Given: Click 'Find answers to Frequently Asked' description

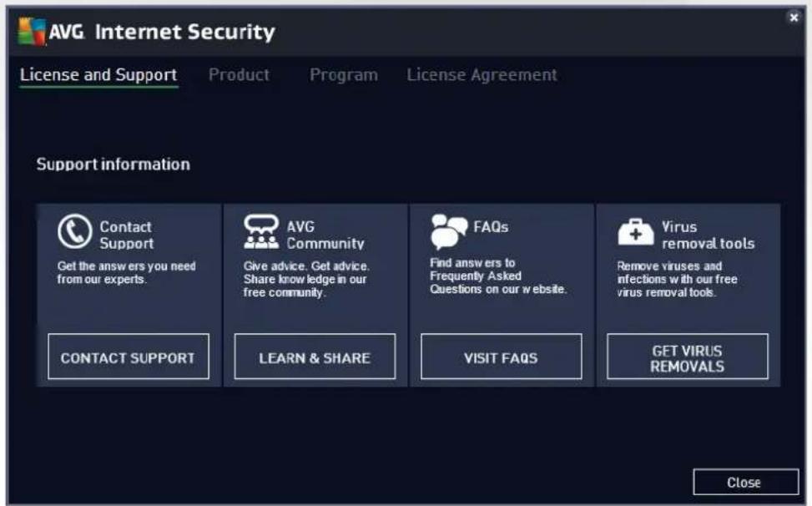Looking at the screenshot, I should pyautogui.click(x=498, y=276).
